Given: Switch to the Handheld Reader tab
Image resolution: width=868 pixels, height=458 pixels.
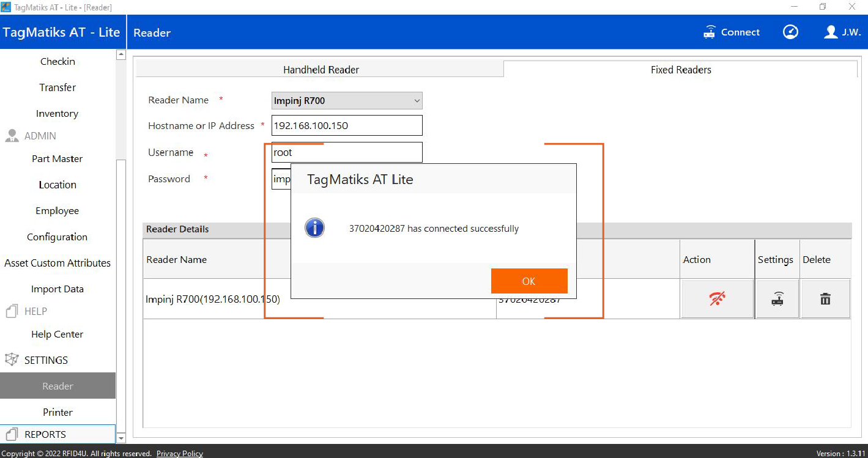Looking at the screenshot, I should coord(321,70).
